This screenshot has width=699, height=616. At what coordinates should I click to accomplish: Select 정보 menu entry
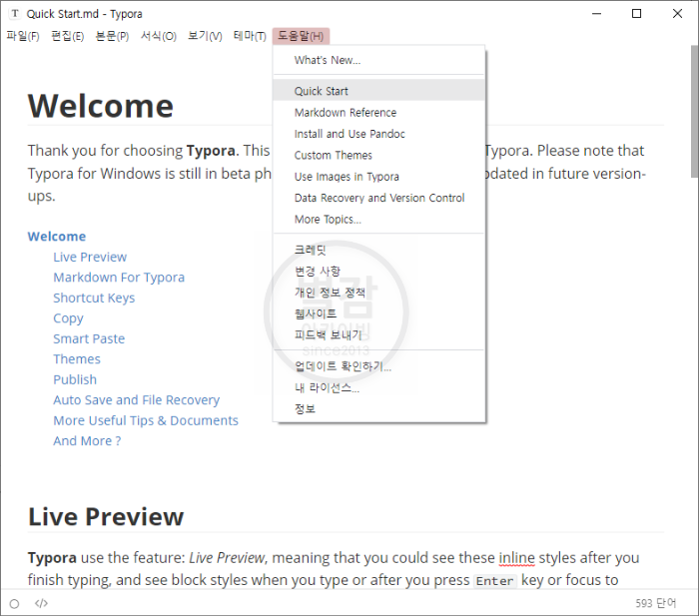378,408
